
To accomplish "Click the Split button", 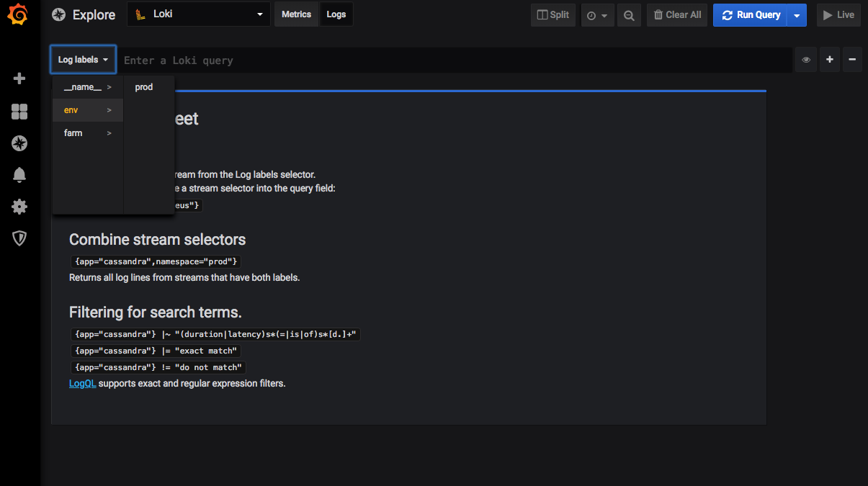I will point(553,15).
